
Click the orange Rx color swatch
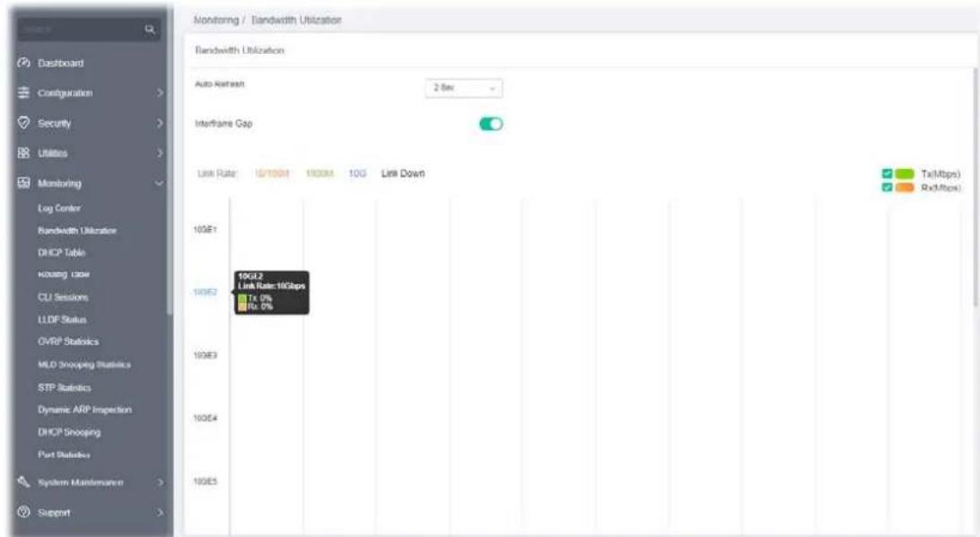coord(905,187)
